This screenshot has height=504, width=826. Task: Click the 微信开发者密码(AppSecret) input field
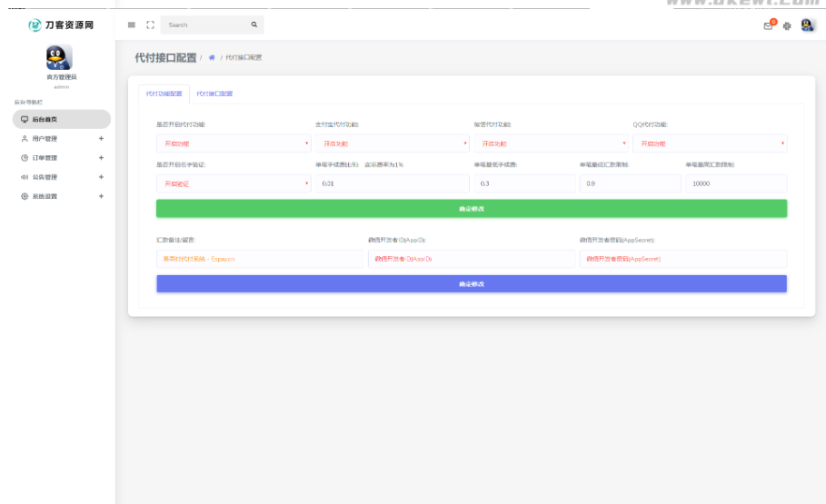[x=683, y=259]
